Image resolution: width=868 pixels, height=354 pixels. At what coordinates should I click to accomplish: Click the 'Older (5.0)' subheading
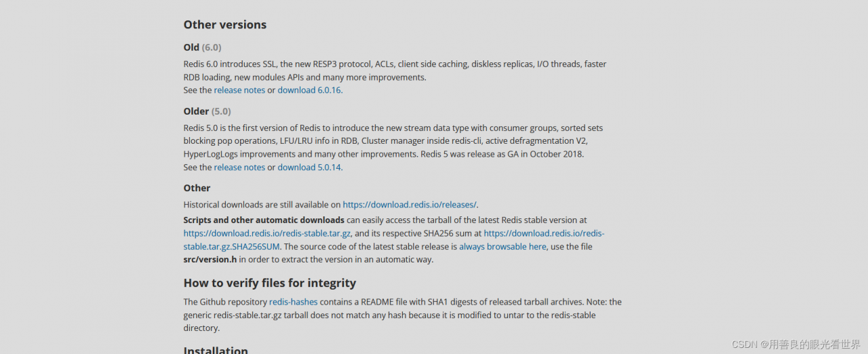207,111
